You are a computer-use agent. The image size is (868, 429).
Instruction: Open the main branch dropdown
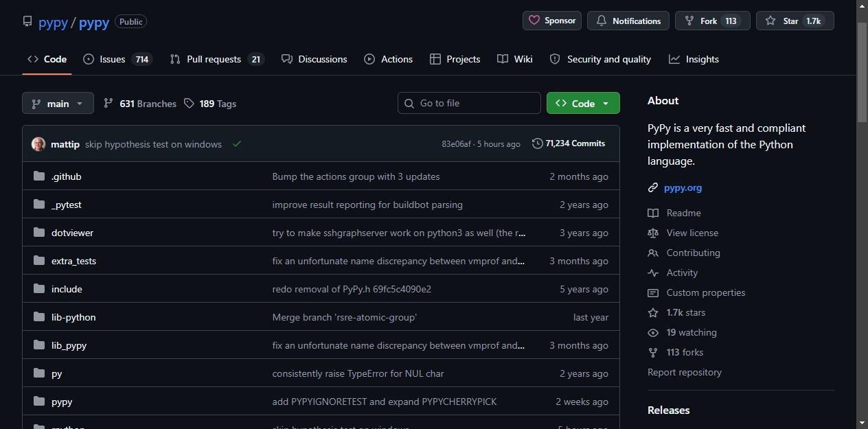click(x=58, y=104)
